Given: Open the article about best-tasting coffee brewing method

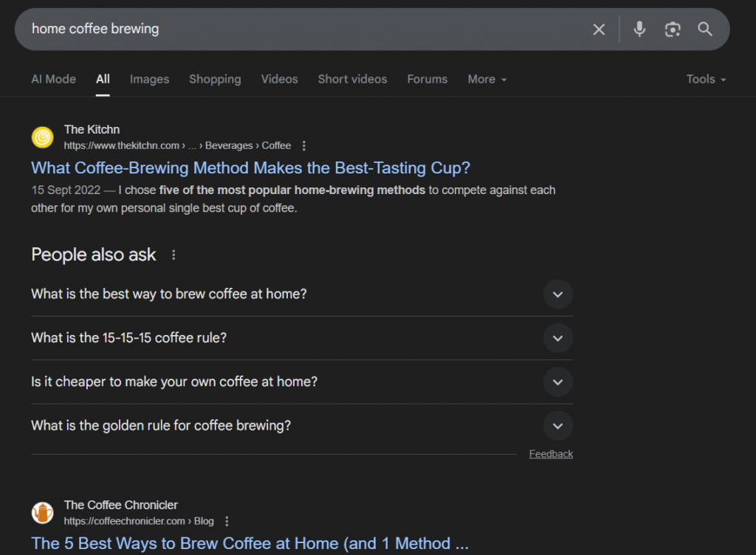Looking at the screenshot, I should (x=250, y=168).
